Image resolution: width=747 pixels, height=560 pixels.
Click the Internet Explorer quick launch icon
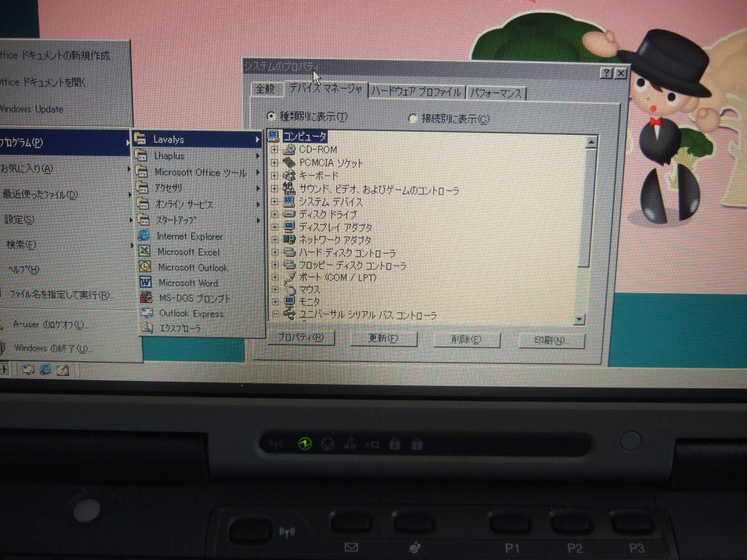45,370
